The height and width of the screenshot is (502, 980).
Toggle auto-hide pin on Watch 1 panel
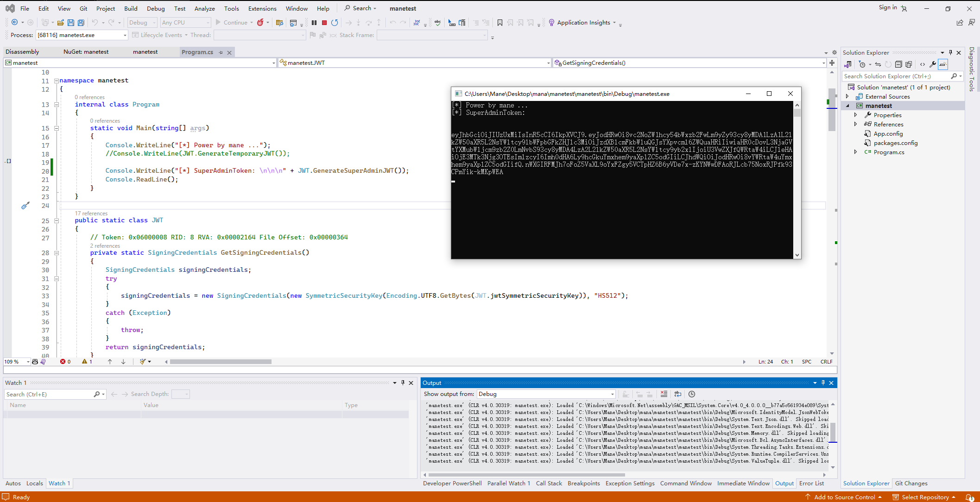click(403, 383)
